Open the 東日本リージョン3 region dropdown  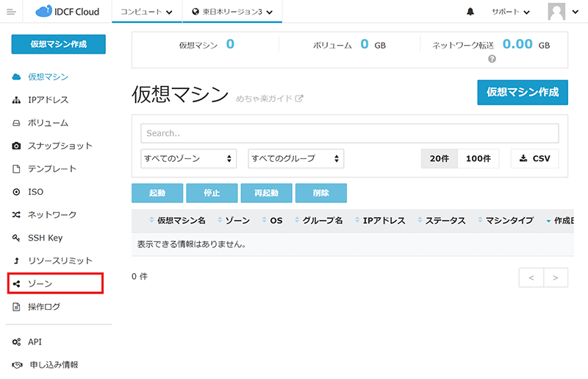pos(232,12)
